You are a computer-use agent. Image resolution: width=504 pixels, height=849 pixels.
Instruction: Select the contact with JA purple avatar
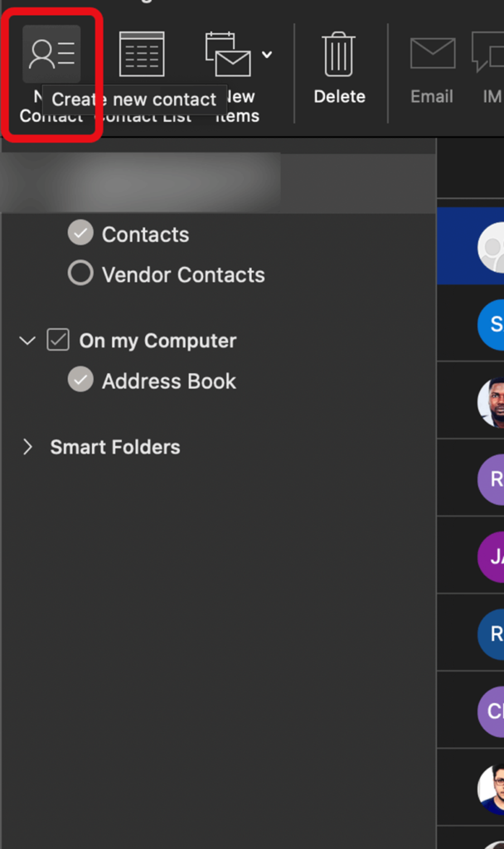[471, 555]
